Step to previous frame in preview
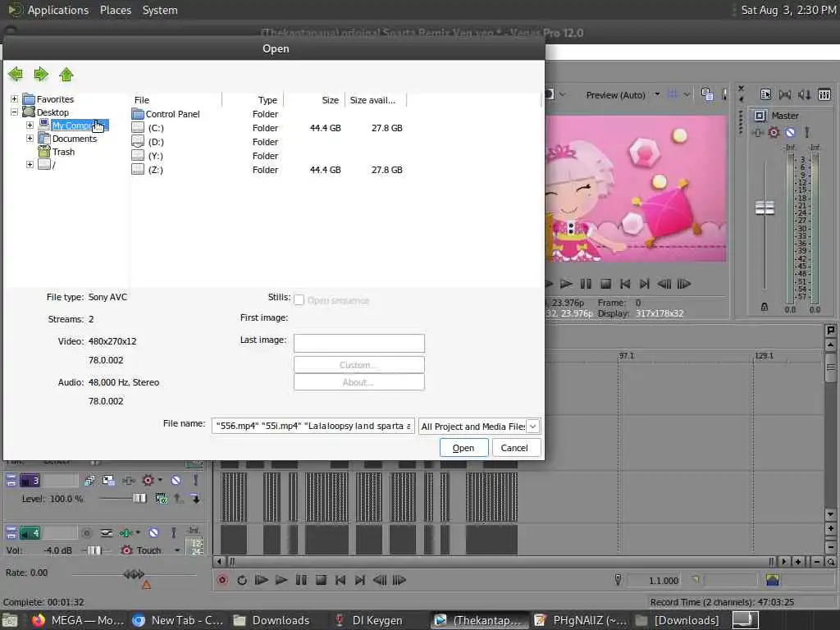The height and width of the screenshot is (630, 840). coord(664,284)
